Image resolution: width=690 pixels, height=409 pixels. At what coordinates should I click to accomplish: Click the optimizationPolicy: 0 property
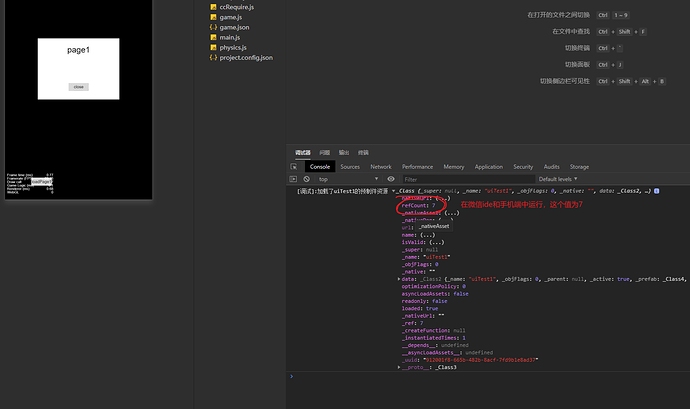(433, 287)
